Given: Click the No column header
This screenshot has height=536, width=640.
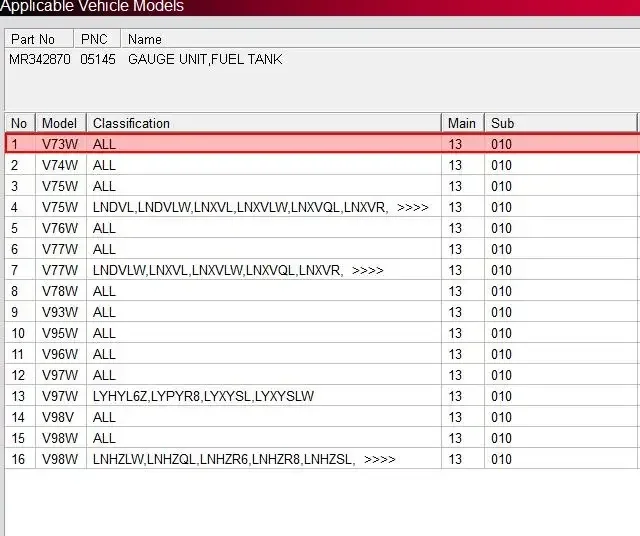Looking at the screenshot, I should [x=20, y=123].
